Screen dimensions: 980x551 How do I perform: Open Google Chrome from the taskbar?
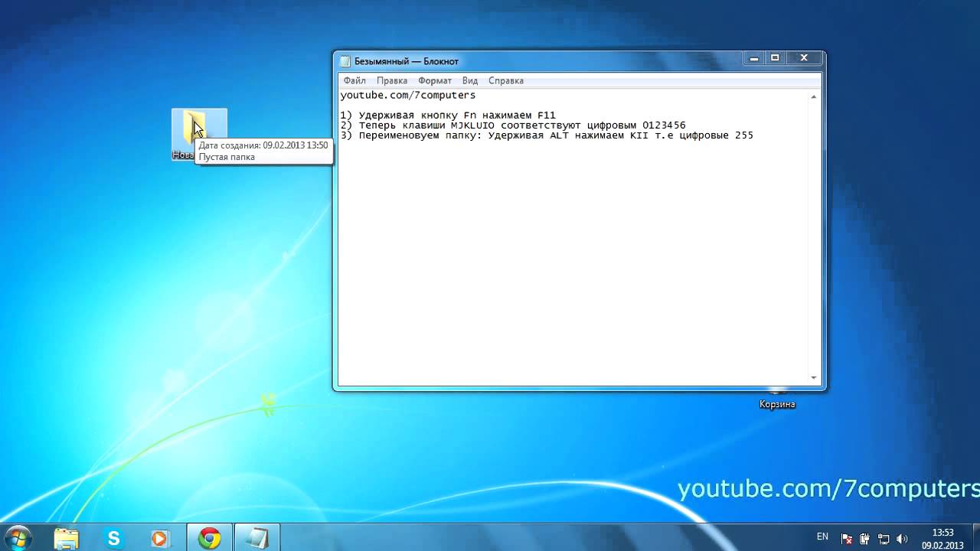point(210,538)
